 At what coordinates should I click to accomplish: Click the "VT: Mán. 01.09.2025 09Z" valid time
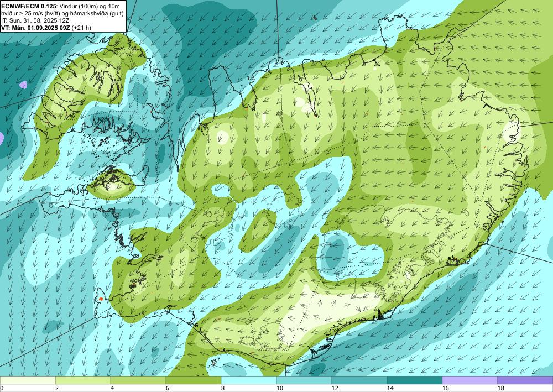35,28
